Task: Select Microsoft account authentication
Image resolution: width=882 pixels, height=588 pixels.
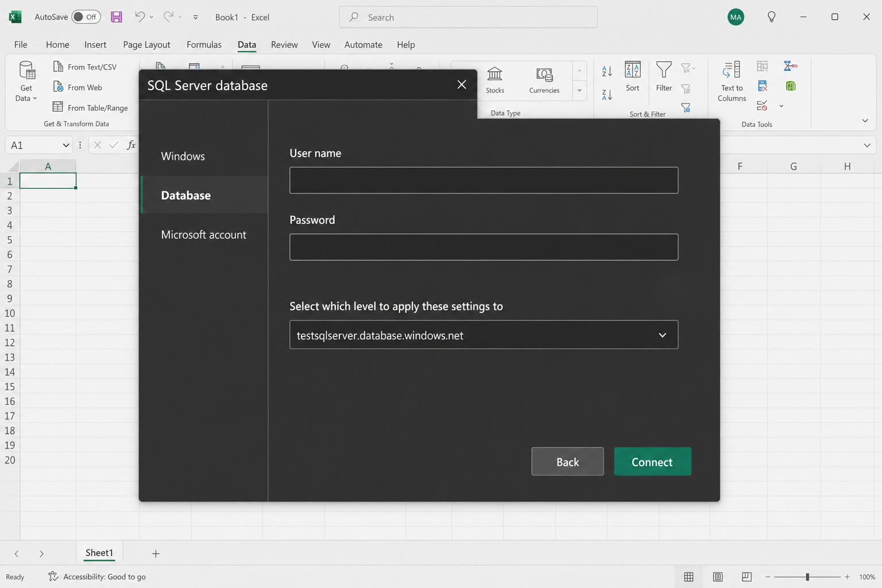Action: [204, 235]
